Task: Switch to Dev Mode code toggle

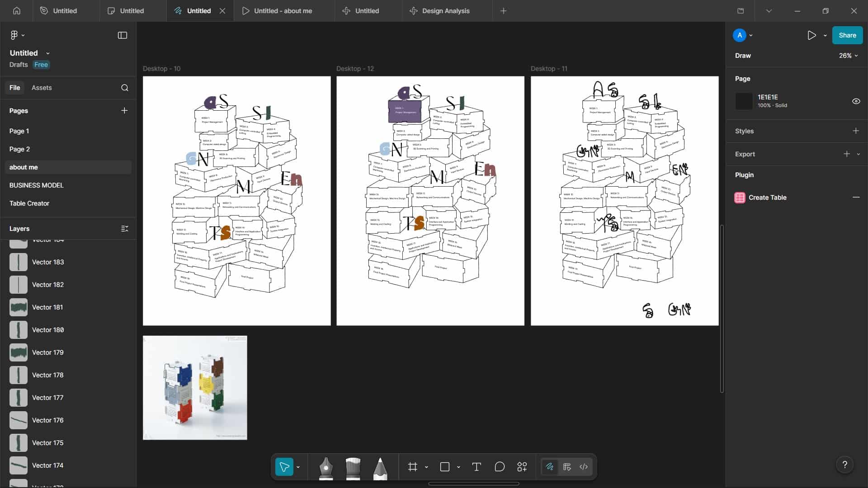Action: (584, 467)
